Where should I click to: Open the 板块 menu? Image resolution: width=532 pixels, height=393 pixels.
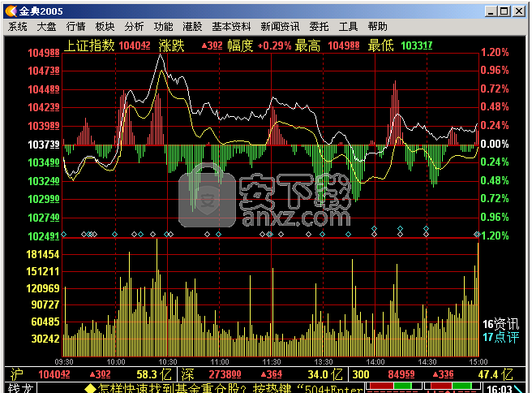point(105,27)
